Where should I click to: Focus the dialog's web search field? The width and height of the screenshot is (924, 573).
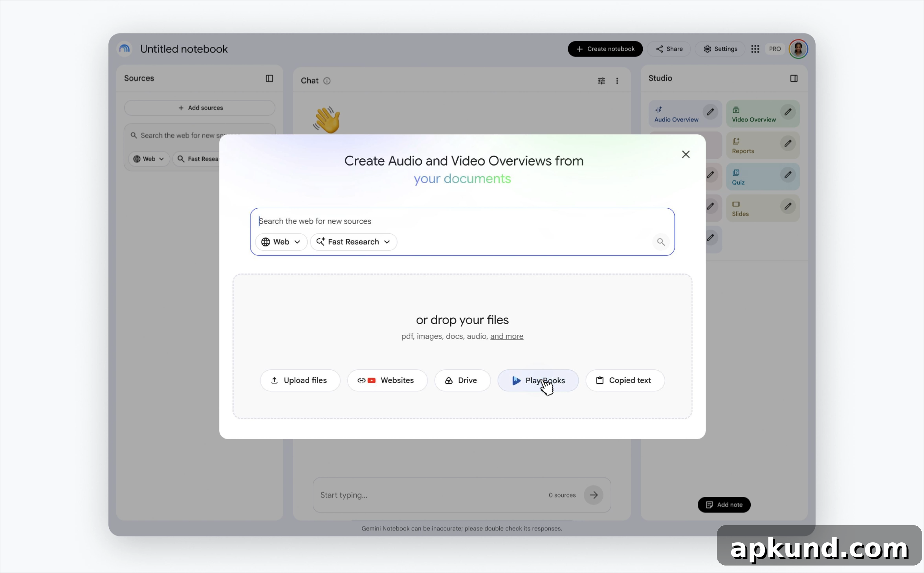click(x=462, y=221)
